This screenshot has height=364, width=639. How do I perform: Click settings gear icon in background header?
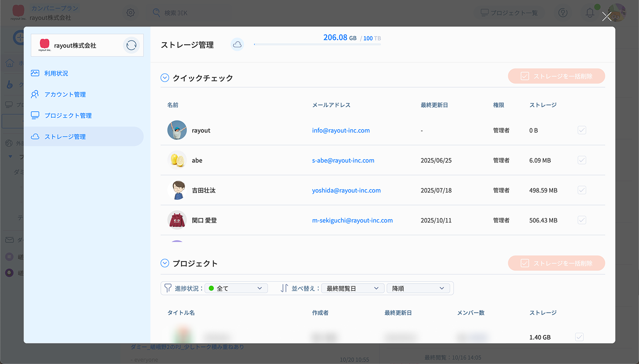(x=131, y=13)
